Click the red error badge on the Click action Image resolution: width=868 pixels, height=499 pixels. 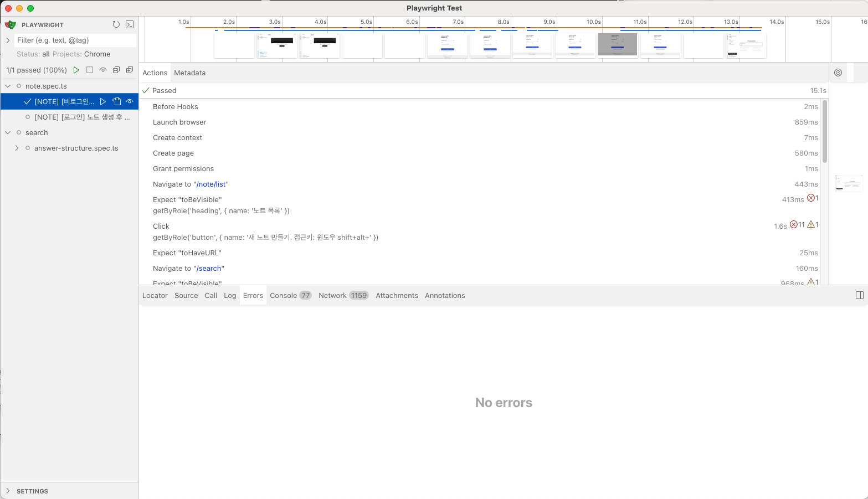point(797,225)
